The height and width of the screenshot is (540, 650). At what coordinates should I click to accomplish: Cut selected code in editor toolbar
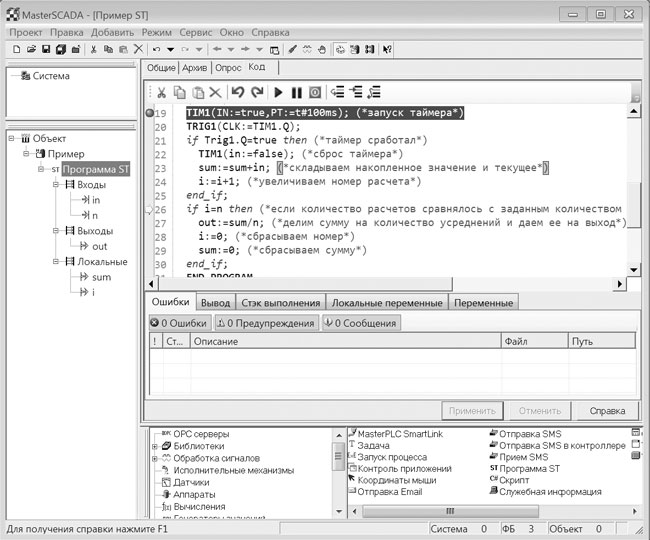[161, 92]
